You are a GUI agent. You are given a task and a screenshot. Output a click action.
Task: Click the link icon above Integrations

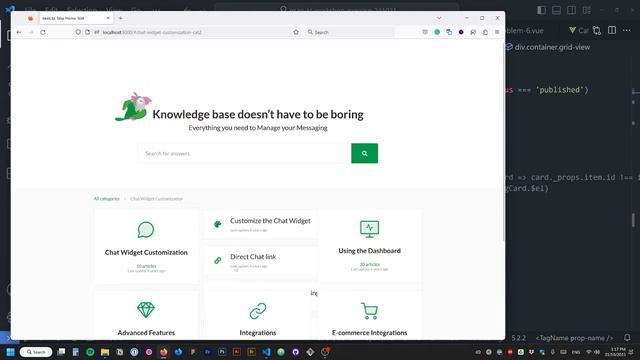[258, 311]
